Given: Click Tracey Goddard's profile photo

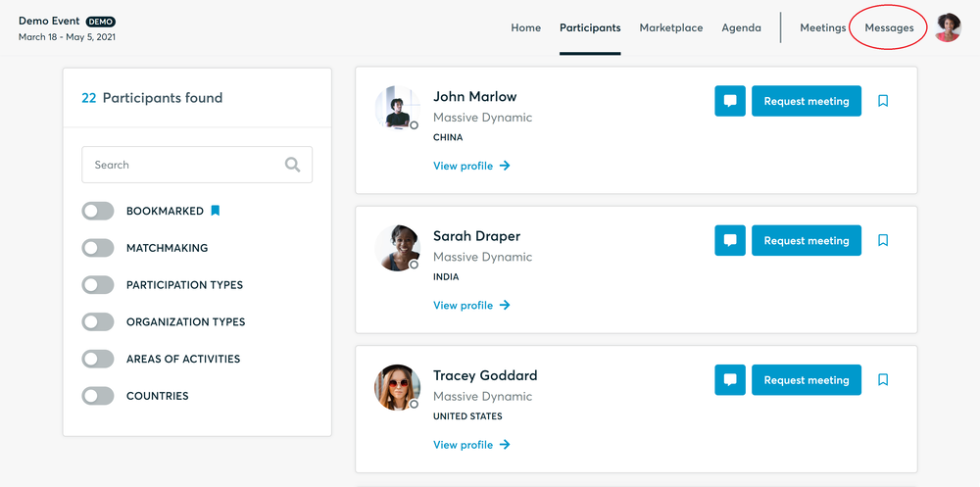Looking at the screenshot, I should click(397, 388).
